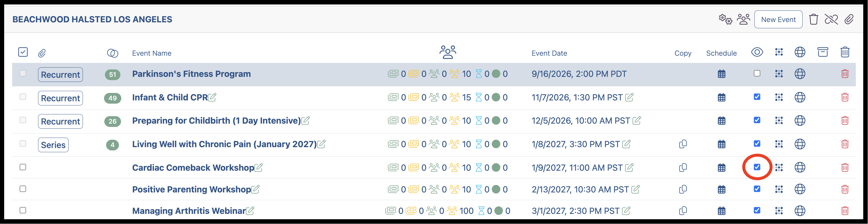This screenshot has height=224, width=868.
Task: Click the group users icon beside New Event
Action: click(x=743, y=19)
